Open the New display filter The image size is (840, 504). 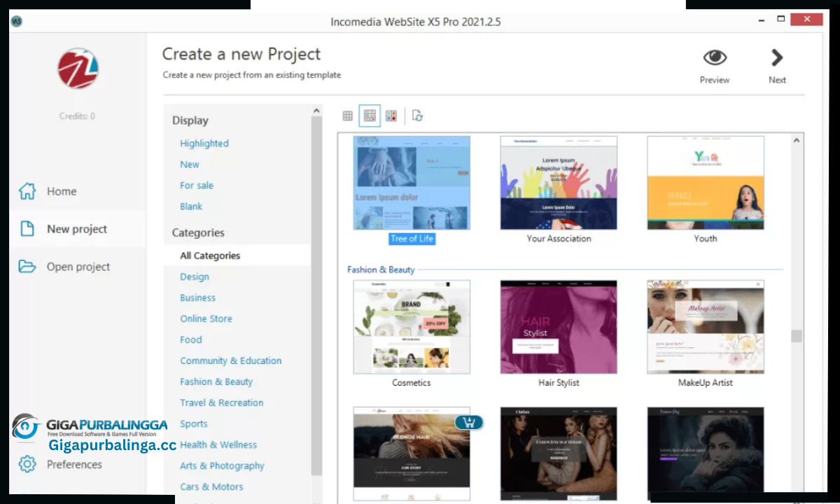[x=190, y=164]
